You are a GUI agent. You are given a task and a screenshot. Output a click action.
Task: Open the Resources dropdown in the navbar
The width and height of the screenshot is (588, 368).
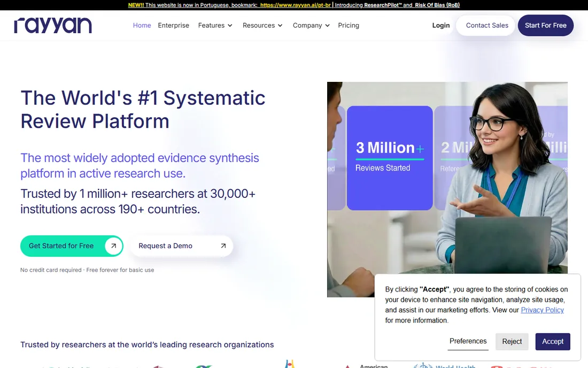pyautogui.click(x=262, y=26)
